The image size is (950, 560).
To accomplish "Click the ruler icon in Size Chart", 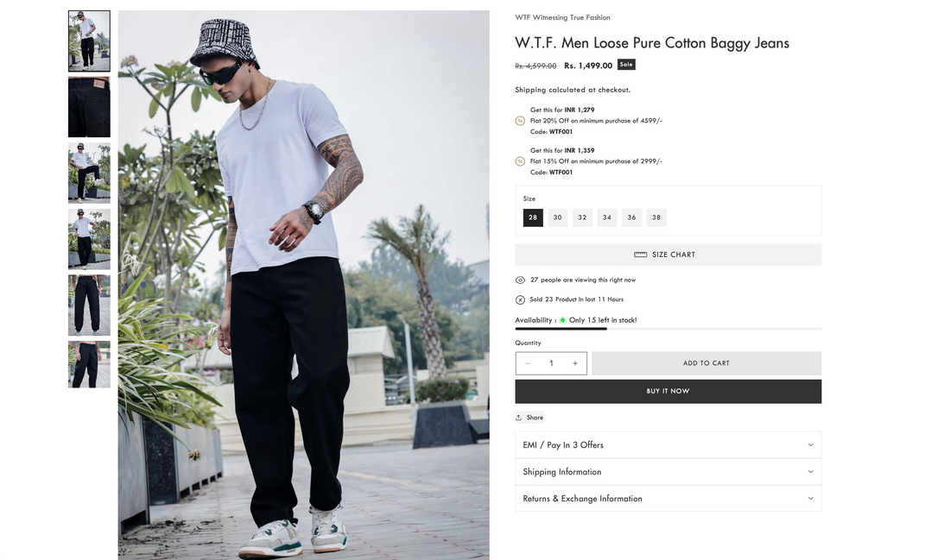I will click(641, 255).
